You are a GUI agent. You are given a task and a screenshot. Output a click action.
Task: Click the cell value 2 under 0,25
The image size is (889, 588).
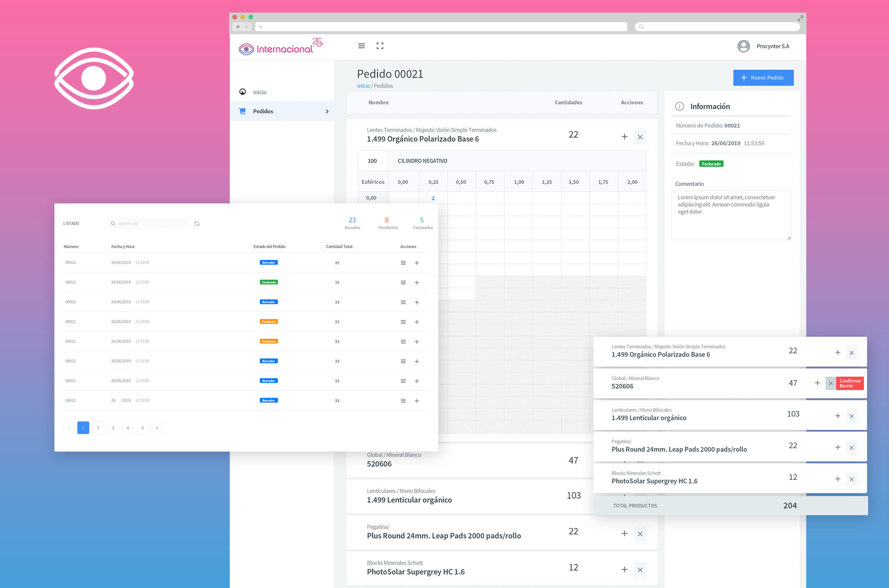433,198
